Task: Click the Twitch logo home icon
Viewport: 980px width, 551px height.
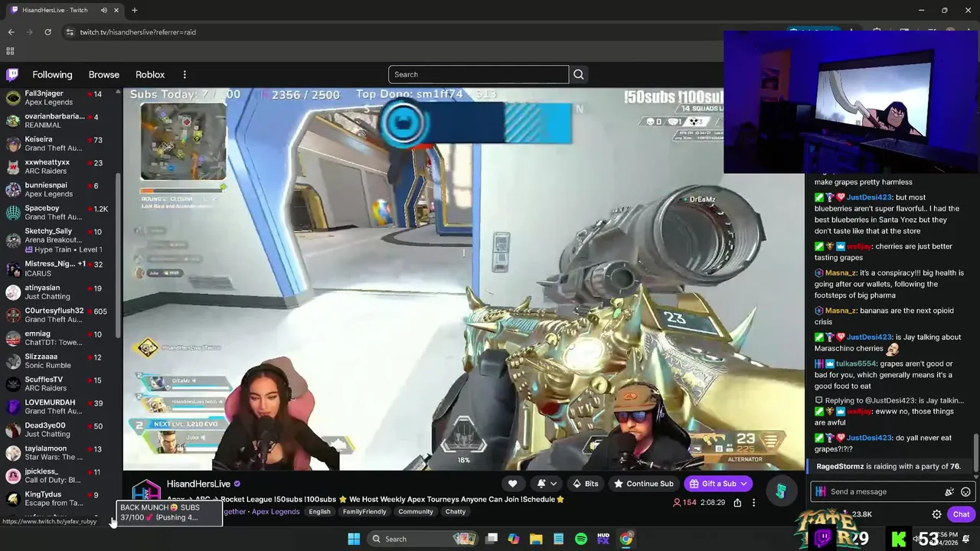Action: [x=12, y=74]
